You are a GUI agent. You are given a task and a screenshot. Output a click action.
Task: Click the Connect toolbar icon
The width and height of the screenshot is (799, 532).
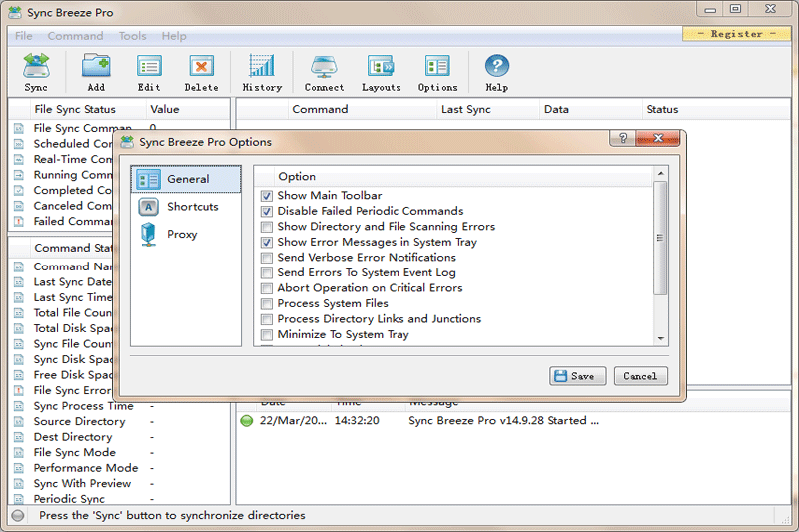324,66
